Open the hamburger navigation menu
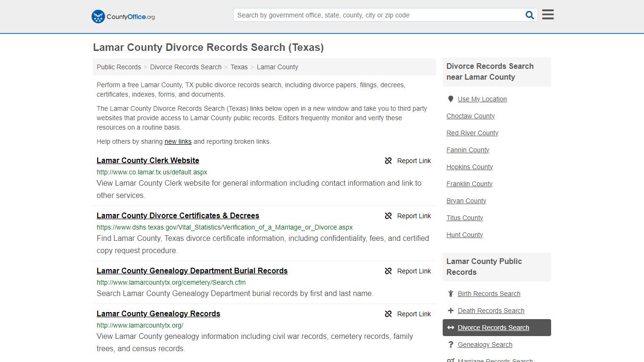 [x=547, y=14]
